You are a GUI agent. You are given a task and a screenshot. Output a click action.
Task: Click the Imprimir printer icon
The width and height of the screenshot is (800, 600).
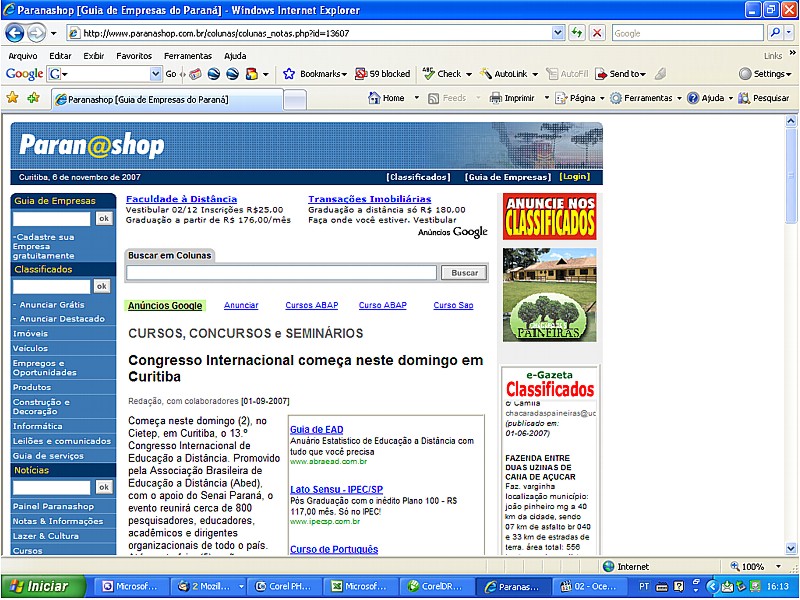(496, 98)
